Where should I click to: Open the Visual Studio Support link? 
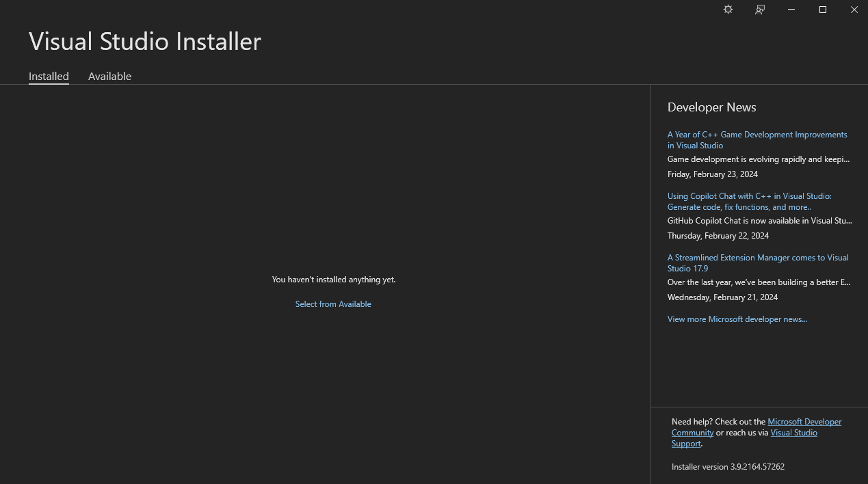point(793,433)
